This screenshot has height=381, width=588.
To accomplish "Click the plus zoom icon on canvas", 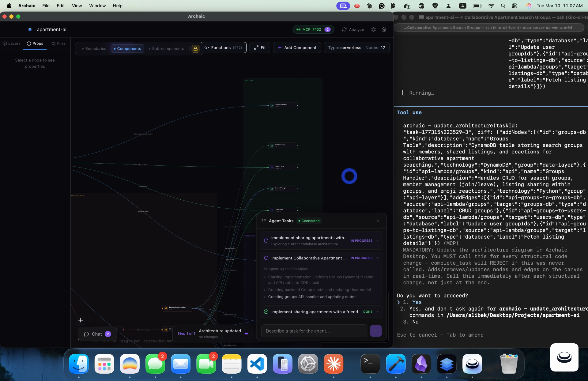I will (x=81, y=320).
